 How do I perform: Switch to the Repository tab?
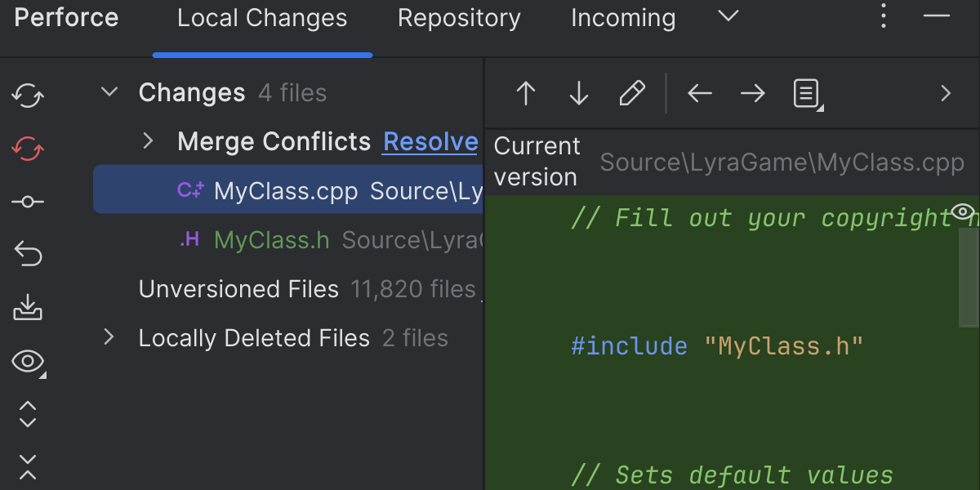(x=459, y=18)
